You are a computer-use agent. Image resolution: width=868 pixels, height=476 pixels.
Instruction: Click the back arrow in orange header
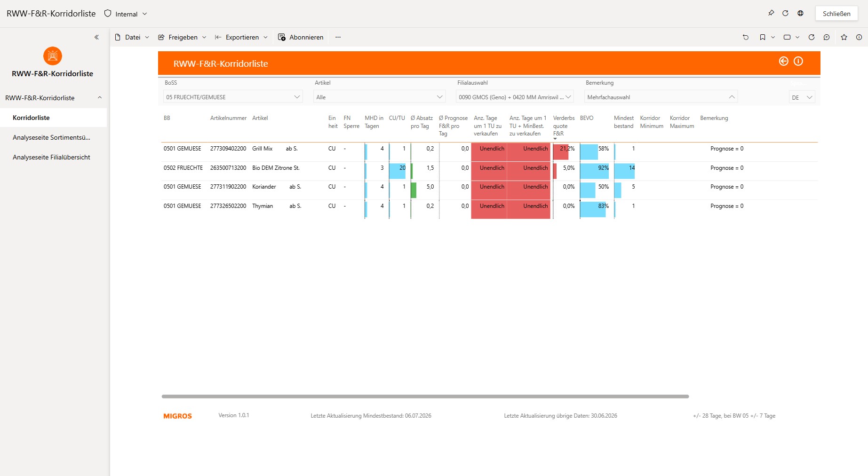point(783,61)
